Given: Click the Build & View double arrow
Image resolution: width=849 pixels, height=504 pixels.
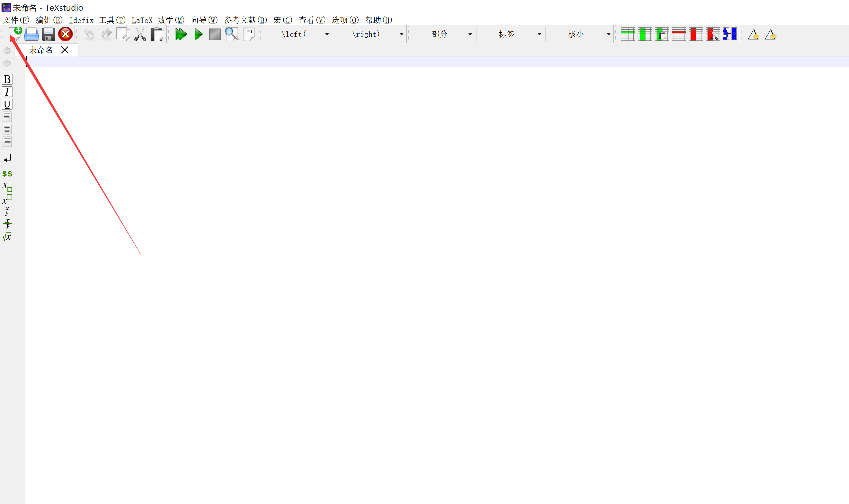Looking at the screenshot, I should click(181, 34).
